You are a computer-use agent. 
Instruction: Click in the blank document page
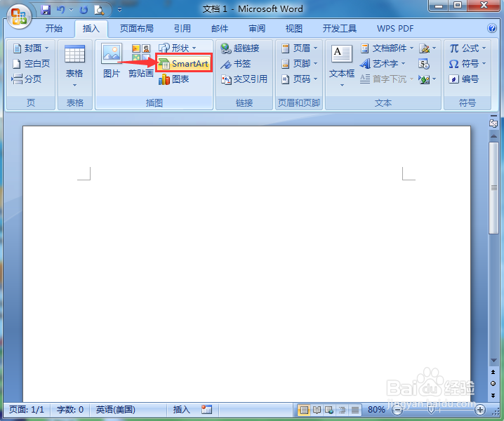[246, 264]
